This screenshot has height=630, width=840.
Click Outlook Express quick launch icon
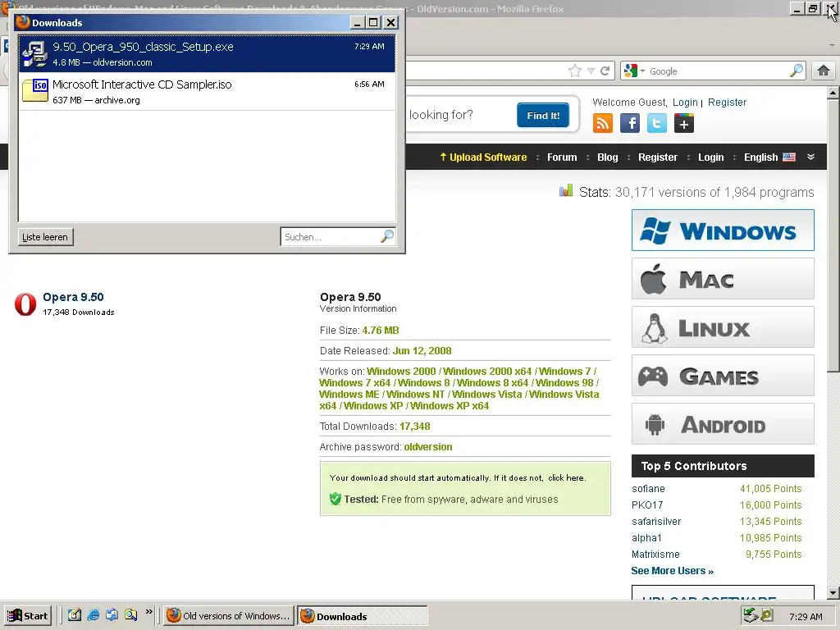[112, 615]
